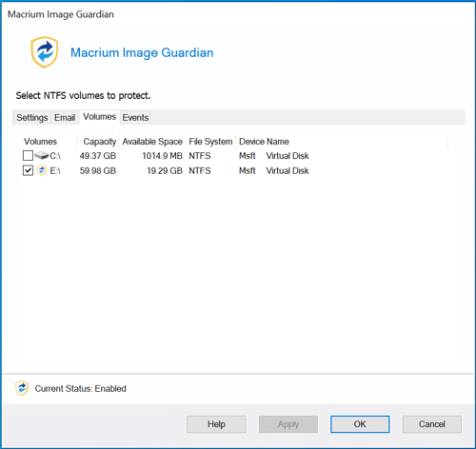Uncheck the E:\ volume protection checkbox
This screenshot has height=449, width=476.
pyautogui.click(x=28, y=170)
